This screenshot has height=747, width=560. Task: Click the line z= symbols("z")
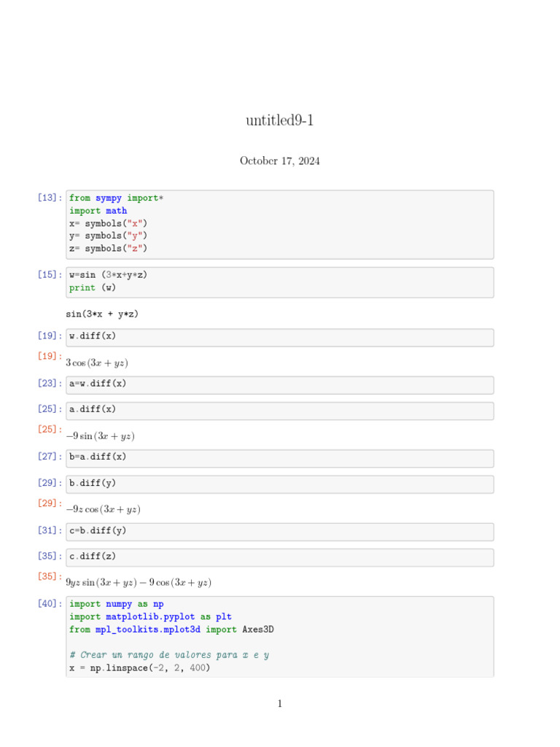pyautogui.click(x=108, y=249)
